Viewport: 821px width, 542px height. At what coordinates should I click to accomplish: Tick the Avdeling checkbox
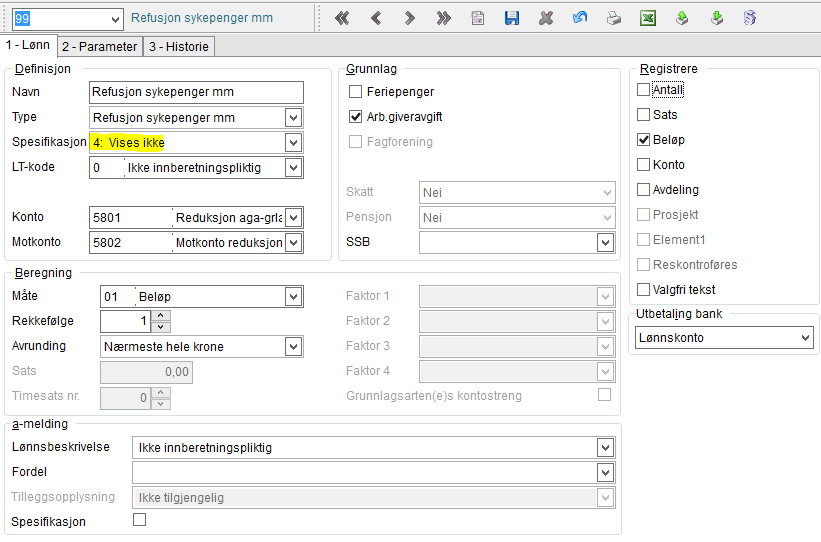click(644, 190)
